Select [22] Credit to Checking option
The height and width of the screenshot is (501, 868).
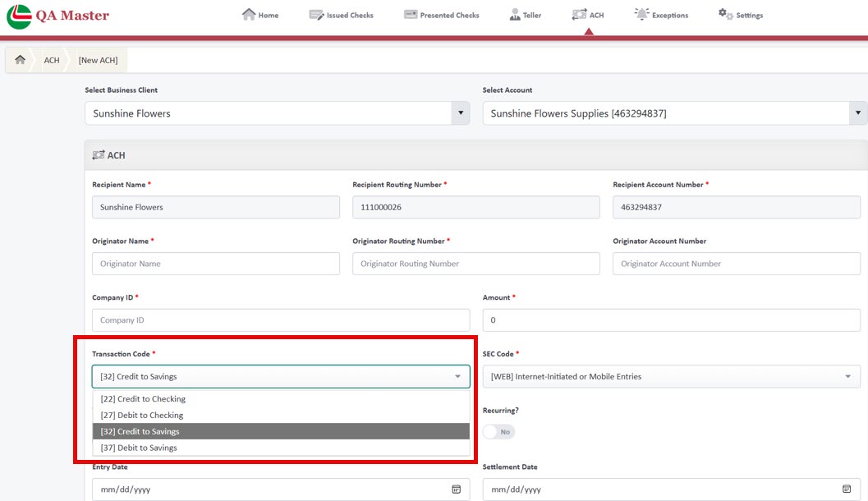(281, 399)
